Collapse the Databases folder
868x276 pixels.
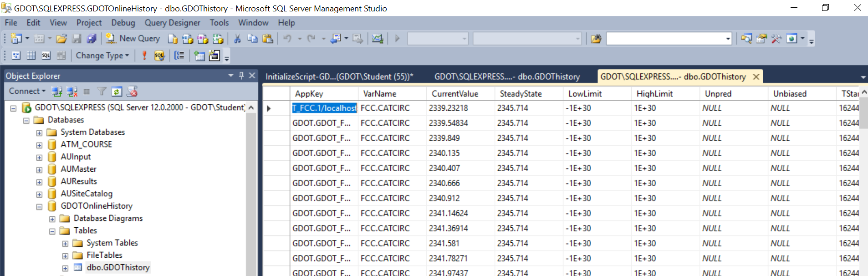[26, 120]
